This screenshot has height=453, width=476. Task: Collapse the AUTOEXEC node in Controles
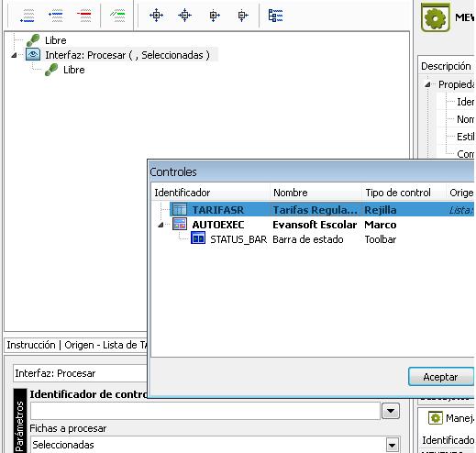[x=161, y=225]
